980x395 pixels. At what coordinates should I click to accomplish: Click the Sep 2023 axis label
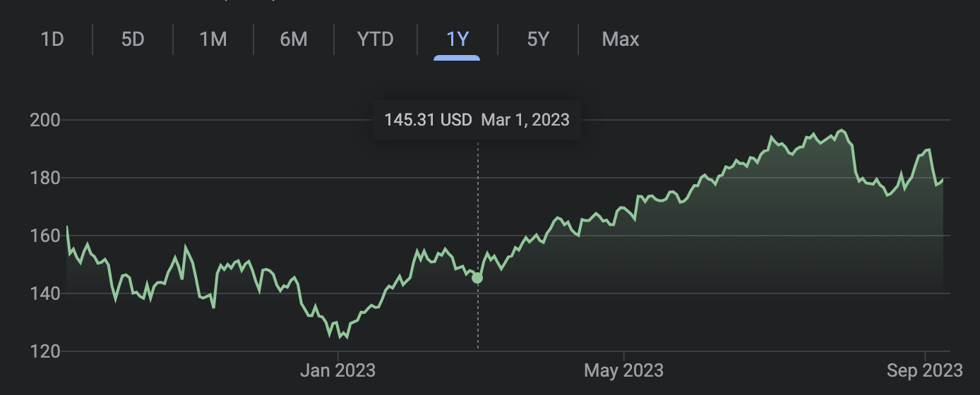[924, 370]
